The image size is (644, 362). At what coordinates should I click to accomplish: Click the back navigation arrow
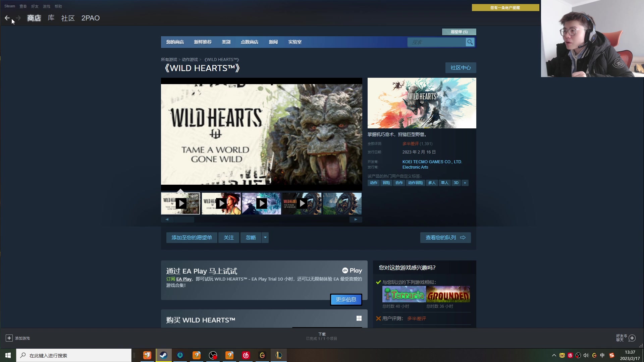click(x=7, y=18)
